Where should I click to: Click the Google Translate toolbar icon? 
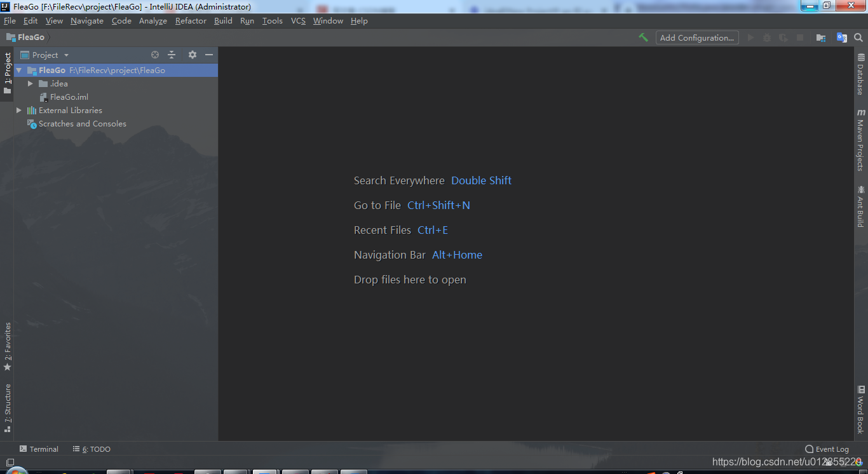tap(842, 37)
